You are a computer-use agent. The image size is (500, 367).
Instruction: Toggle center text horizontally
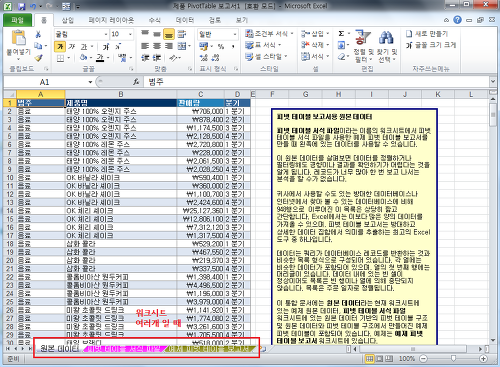click(157, 46)
